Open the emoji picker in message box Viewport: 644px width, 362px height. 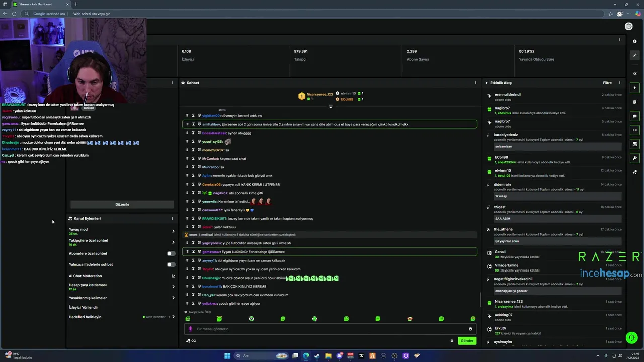470,329
